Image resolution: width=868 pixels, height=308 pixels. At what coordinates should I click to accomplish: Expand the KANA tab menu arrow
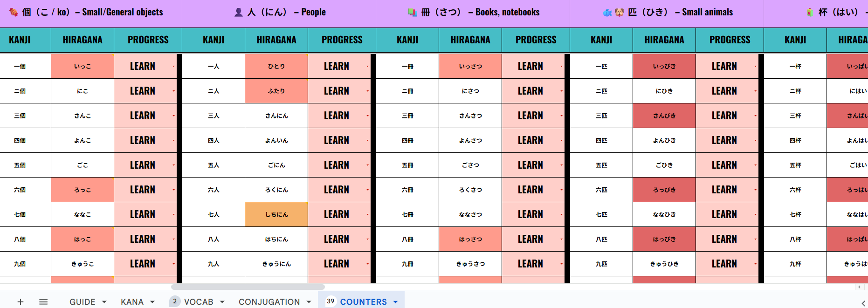(152, 302)
